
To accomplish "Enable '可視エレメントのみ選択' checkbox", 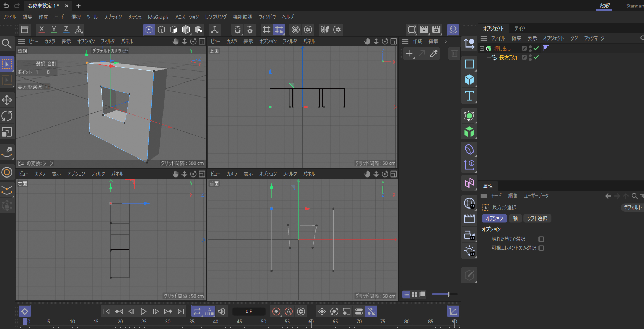I will pos(541,248).
